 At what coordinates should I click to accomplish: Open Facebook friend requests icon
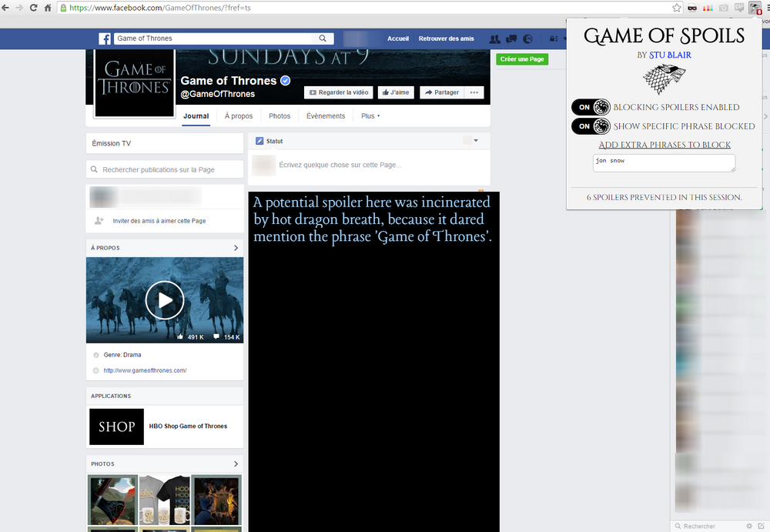click(494, 38)
